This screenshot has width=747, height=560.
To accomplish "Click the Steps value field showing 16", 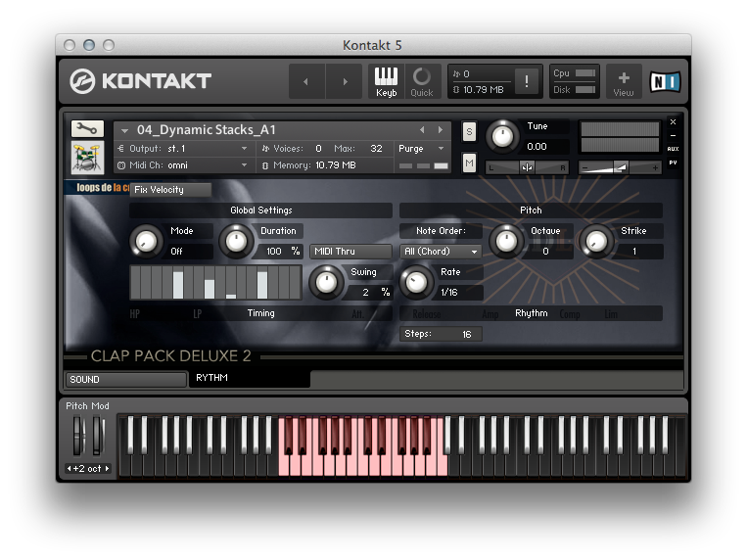I will [x=441, y=334].
